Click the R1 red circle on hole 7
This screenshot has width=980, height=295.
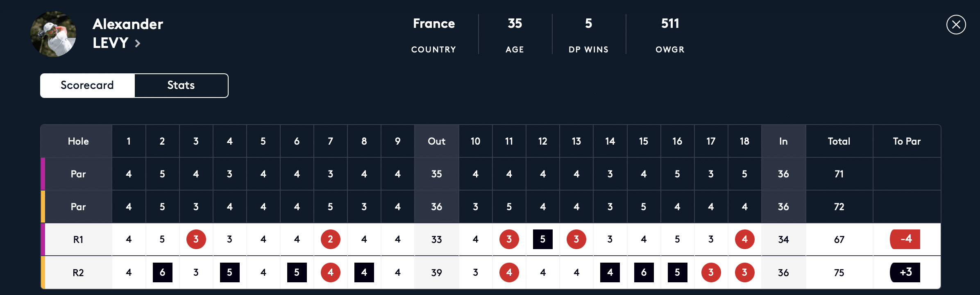coord(330,239)
